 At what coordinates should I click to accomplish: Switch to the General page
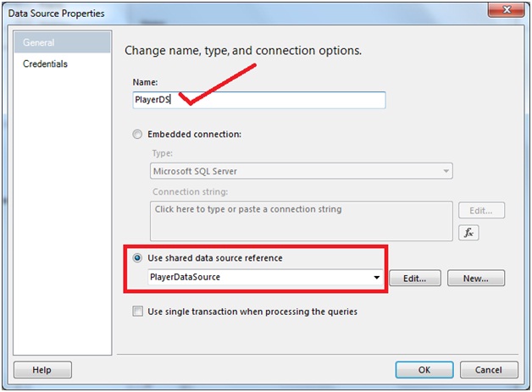pos(63,42)
